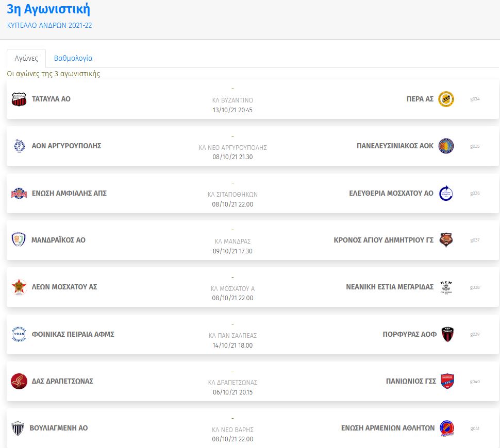Image resolution: width=500 pixels, height=448 pixels.
Task: Open the ΝΕΑΝΙΚΗ ΕΣΤΙΑ ΜΕΓΑΡΙΔΑΣ team link
Action: [x=390, y=287]
